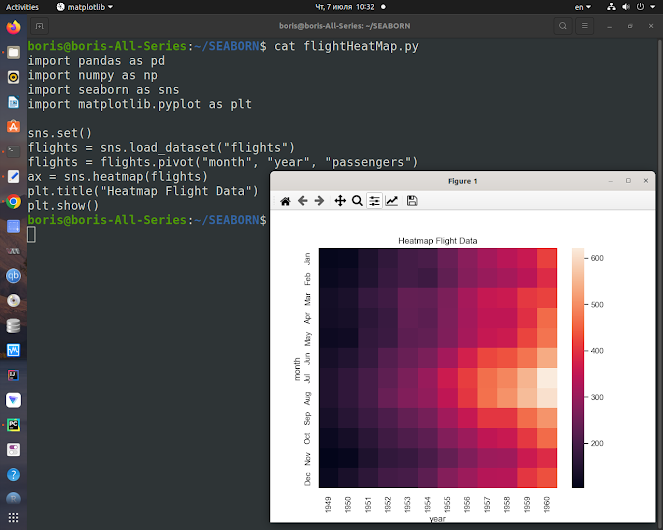The image size is (663, 530).
Task: Click the 'import pandas as pd' line
Action: (x=96, y=61)
